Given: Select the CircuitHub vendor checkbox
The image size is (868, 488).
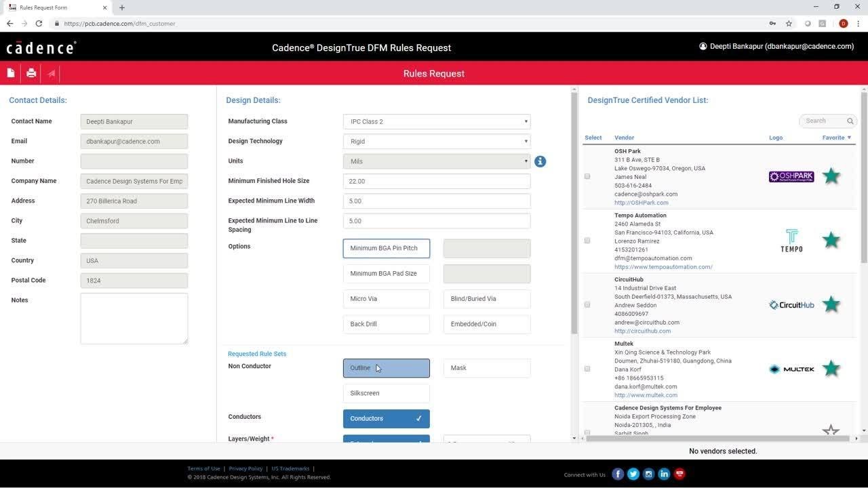Looking at the screenshot, I should pyautogui.click(x=587, y=305).
